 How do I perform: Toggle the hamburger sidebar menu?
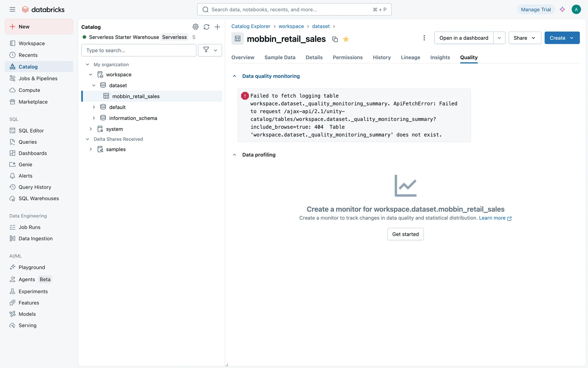(12, 10)
